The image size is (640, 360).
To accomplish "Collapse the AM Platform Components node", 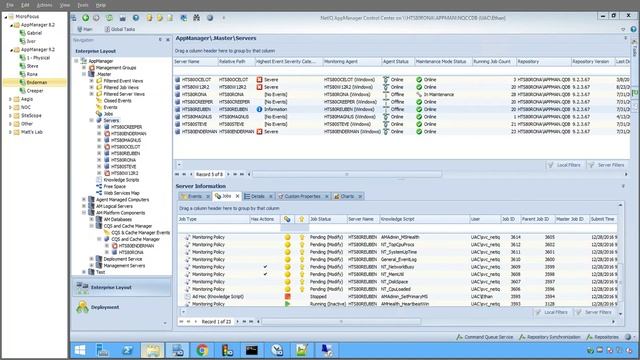I will (84, 213).
